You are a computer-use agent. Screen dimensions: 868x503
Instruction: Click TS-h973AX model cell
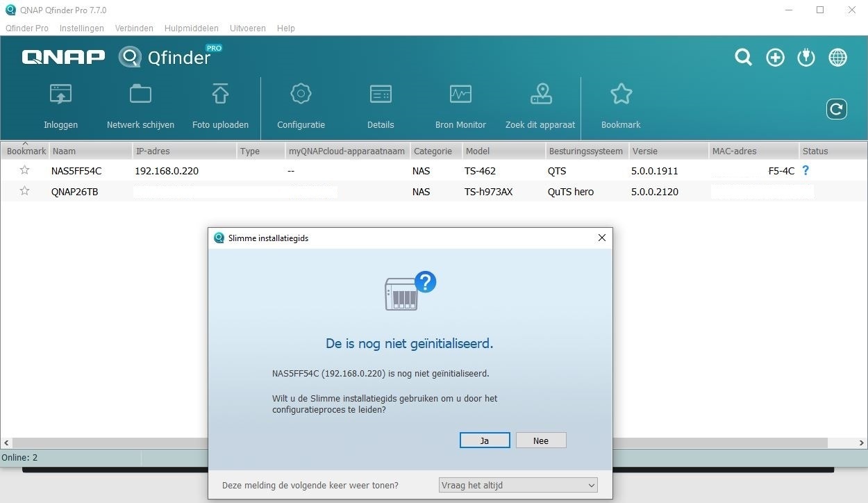point(488,192)
